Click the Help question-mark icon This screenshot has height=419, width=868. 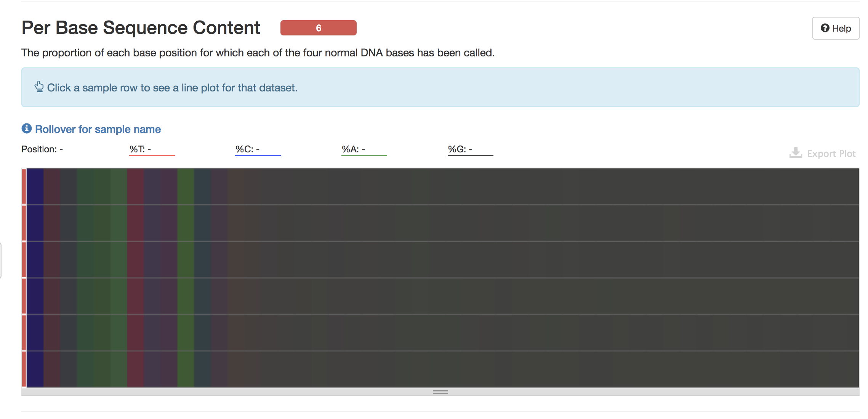point(825,28)
